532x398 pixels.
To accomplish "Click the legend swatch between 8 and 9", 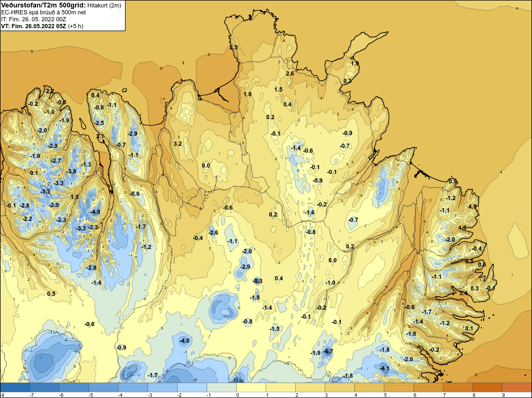I will click(x=487, y=387).
